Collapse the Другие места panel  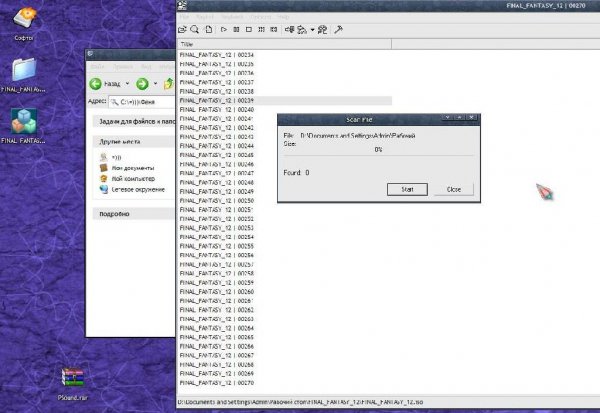[x=134, y=142]
